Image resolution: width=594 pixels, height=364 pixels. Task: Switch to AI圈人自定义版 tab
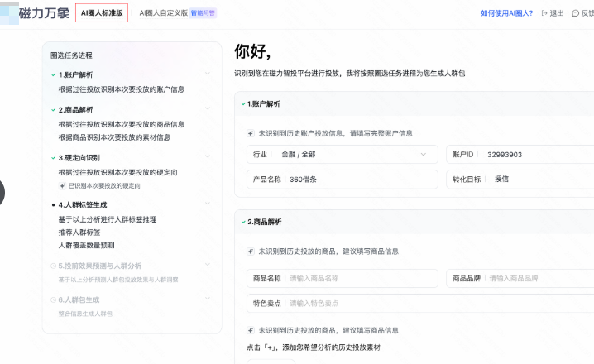163,13
